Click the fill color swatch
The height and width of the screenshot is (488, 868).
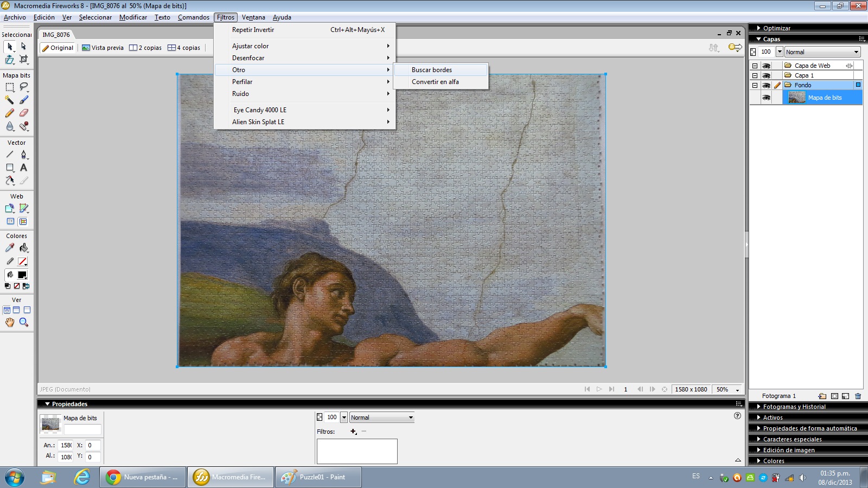coord(22,275)
